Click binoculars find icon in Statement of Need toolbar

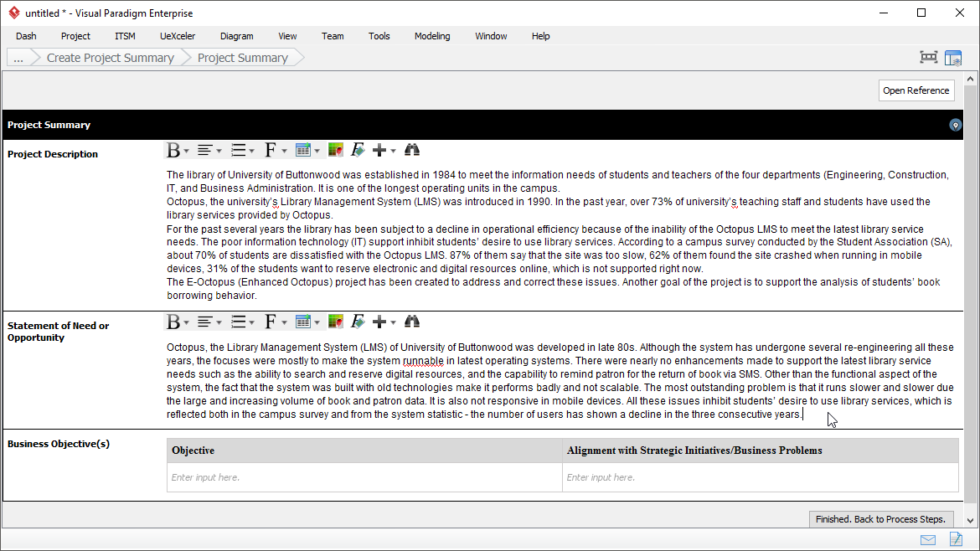pos(412,322)
